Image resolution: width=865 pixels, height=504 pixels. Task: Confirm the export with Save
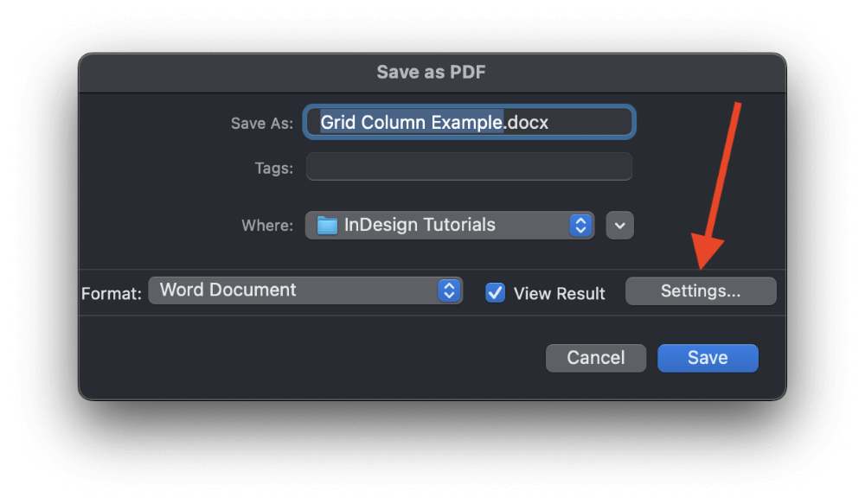click(x=708, y=358)
